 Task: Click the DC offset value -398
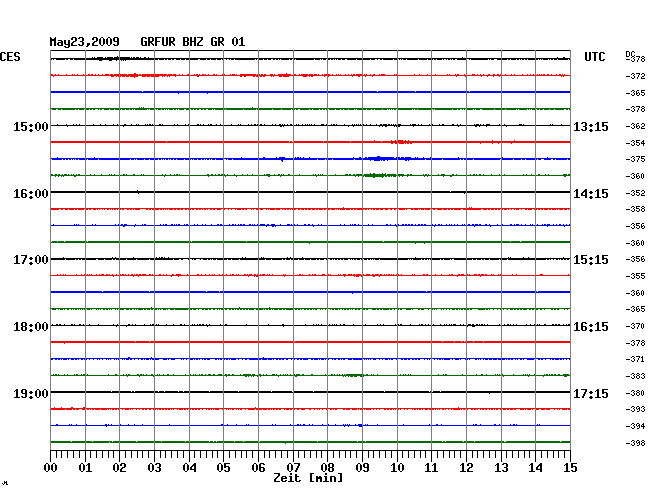click(x=635, y=443)
